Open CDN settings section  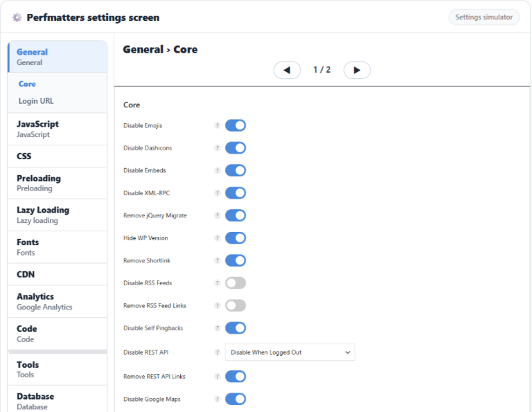[x=57, y=274]
